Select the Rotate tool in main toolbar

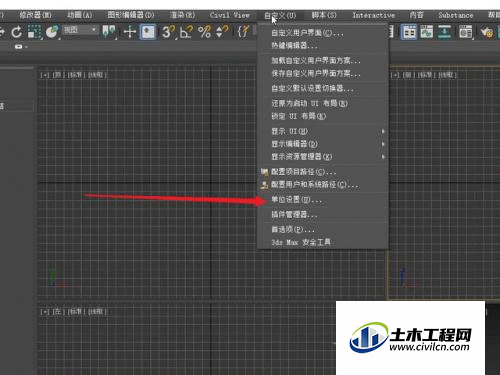(x=16, y=32)
